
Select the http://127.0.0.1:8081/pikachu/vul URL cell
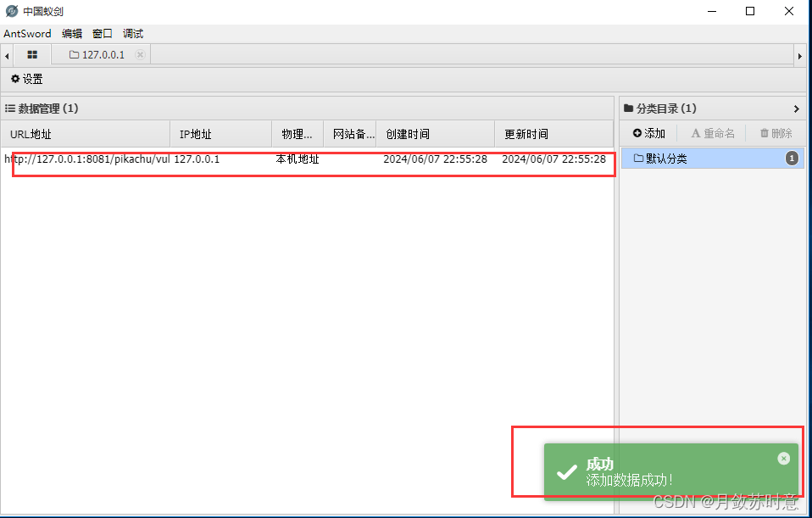pyautogui.click(x=87, y=159)
